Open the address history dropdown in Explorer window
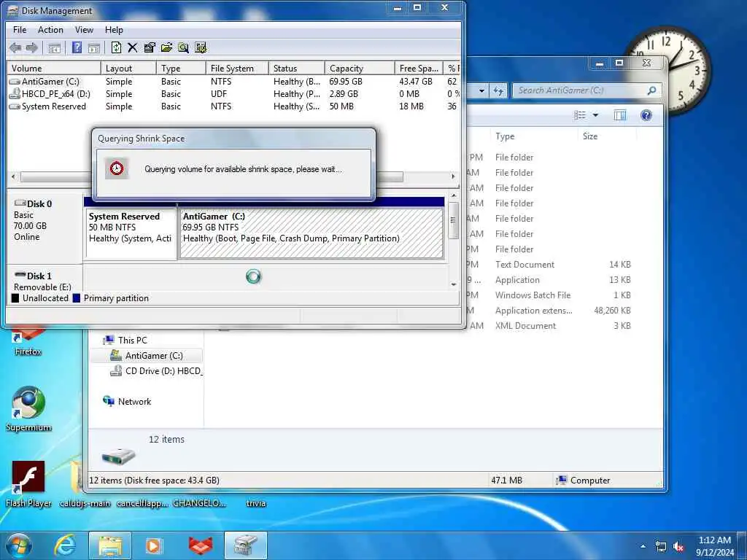 (x=481, y=90)
